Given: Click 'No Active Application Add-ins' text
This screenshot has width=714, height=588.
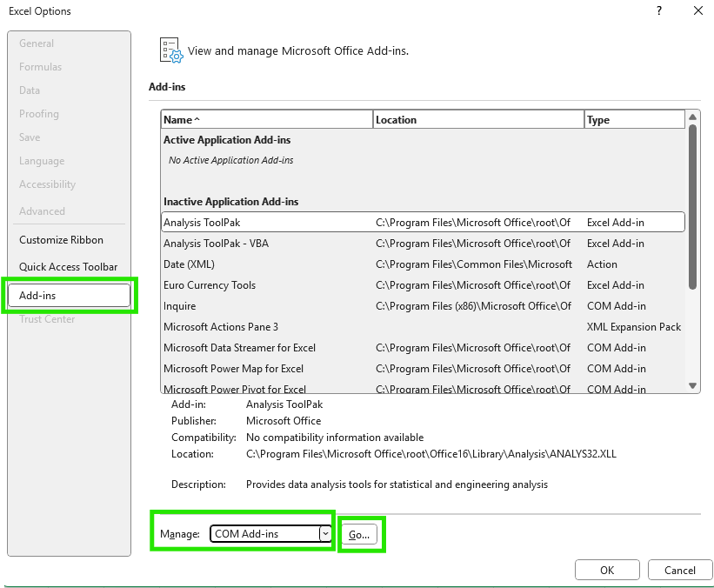Looking at the screenshot, I should click(x=230, y=160).
